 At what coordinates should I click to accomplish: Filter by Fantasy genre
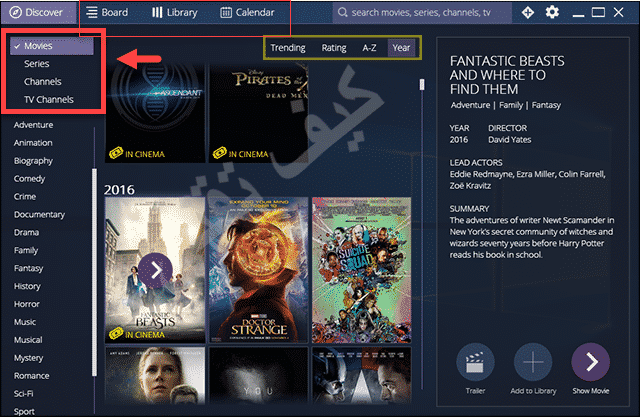point(29,268)
